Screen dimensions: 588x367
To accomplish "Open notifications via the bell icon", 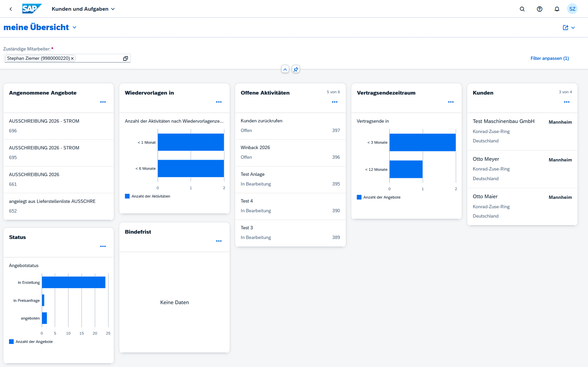I will coord(557,9).
